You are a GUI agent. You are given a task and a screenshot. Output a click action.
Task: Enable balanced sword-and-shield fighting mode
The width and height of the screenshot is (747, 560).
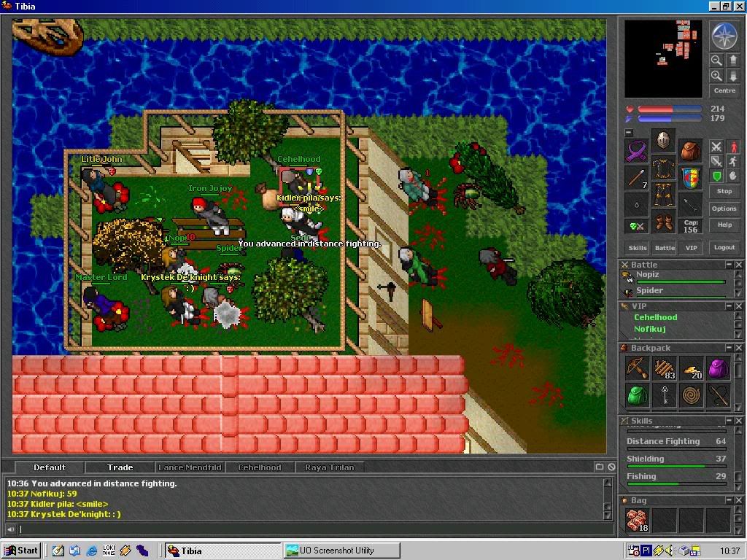(716, 161)
